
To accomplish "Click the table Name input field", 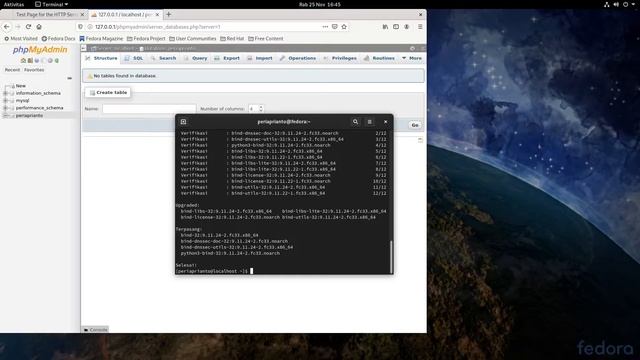I will pyautogui.click(x=149, y=109).
